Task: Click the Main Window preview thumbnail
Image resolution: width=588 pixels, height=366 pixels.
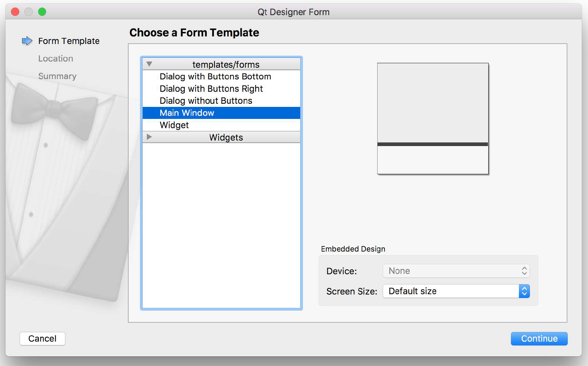Action: 433,119
